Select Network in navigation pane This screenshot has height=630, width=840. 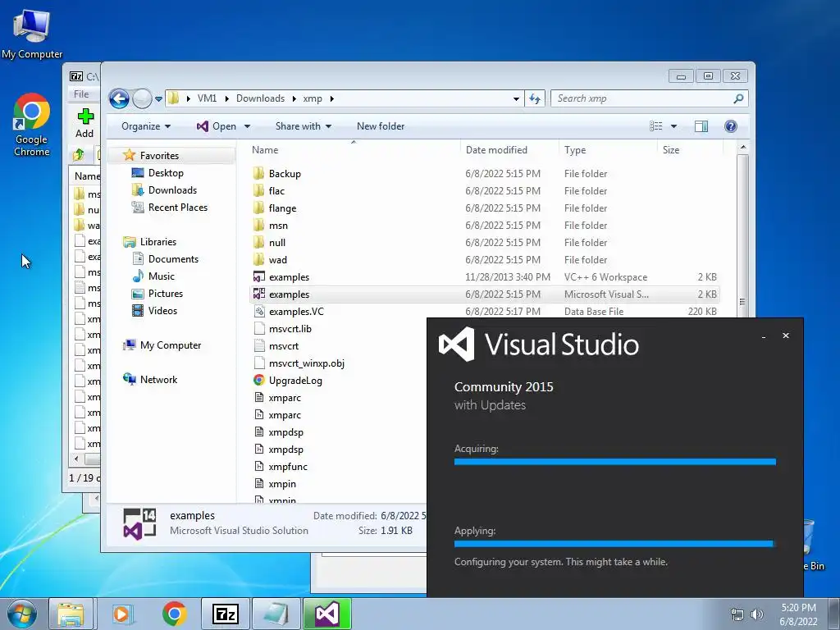pos(158,379)
